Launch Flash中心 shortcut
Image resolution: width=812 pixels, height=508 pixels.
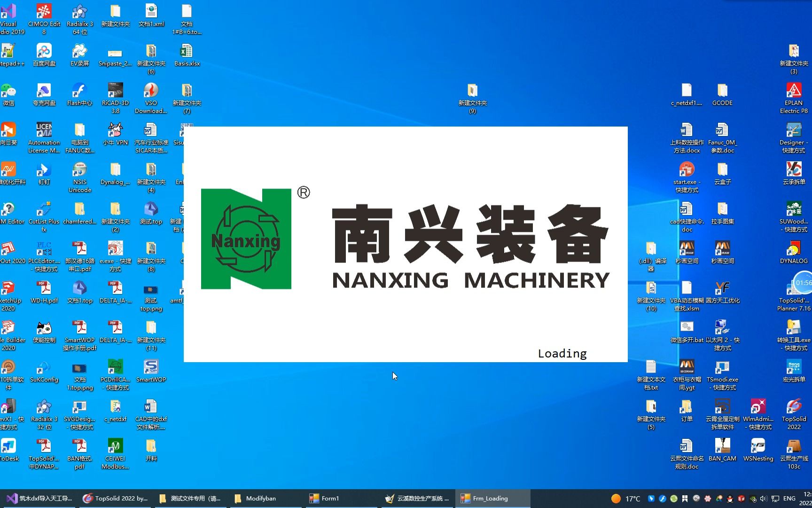[80, 94]
